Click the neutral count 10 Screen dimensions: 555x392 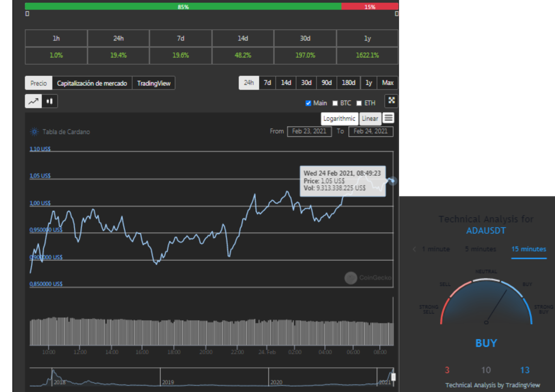click(486, 370)
